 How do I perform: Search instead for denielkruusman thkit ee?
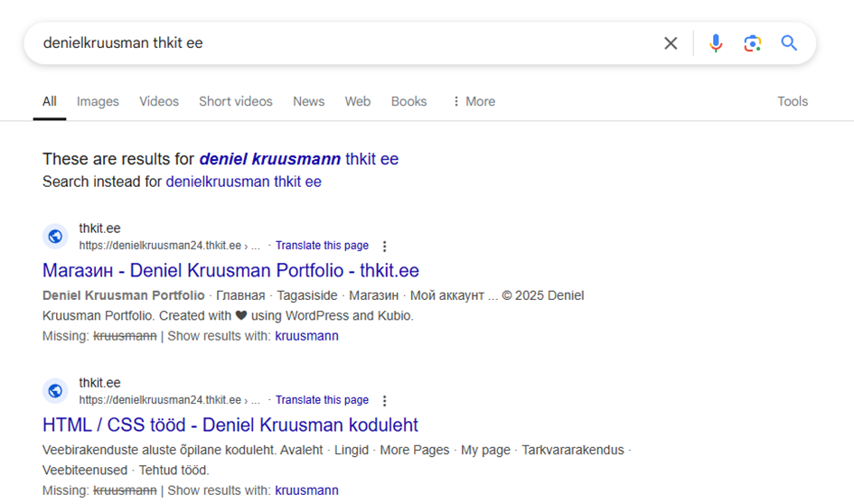[243, 182]
